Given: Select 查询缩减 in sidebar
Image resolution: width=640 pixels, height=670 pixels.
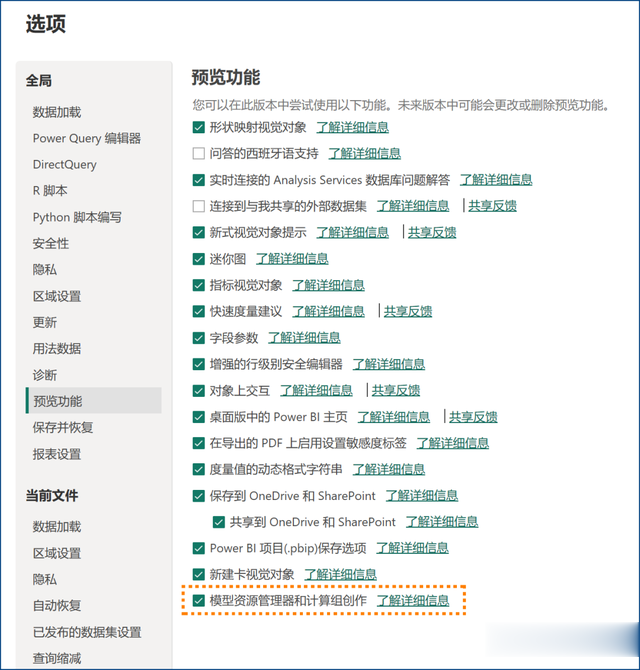Looking at the screenshot, I should 57,658.
